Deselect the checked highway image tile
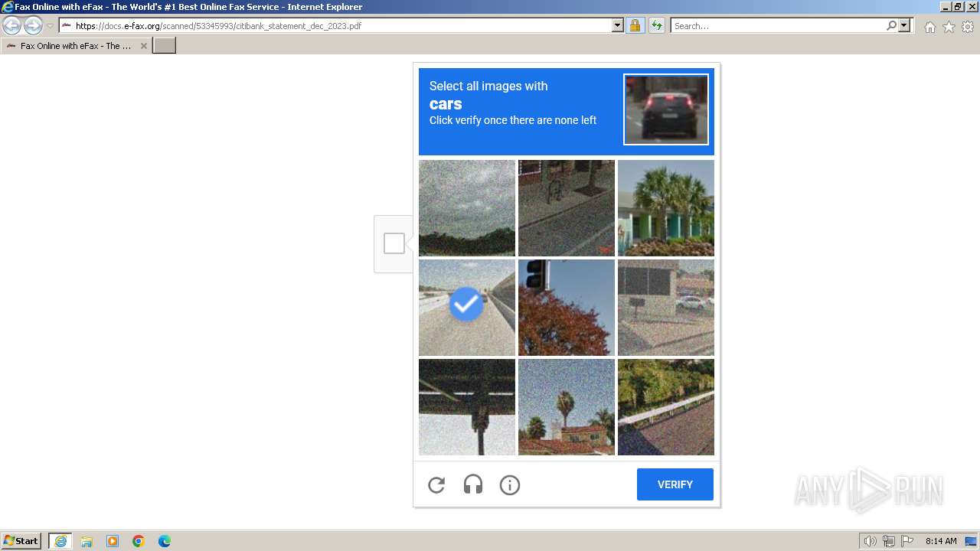This screenshot has height=551, width=980. pyautogui.click(x=467, y=308)
